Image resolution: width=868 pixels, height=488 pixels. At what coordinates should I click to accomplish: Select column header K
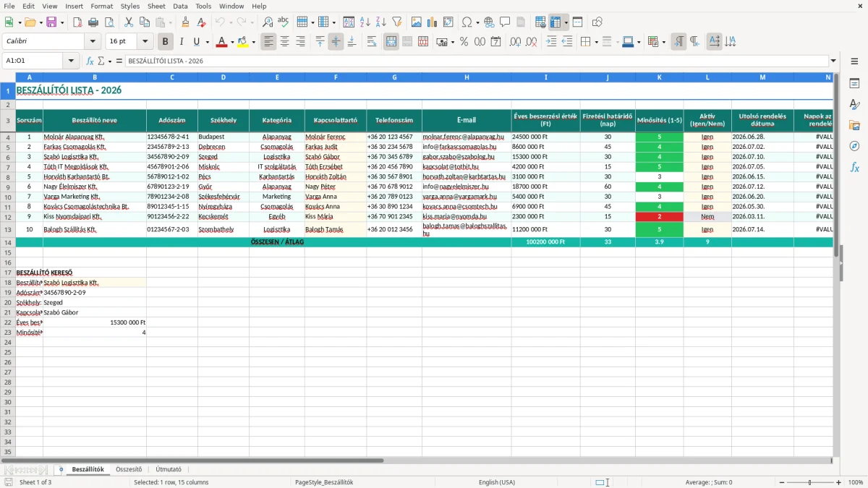tap(659, 77)
